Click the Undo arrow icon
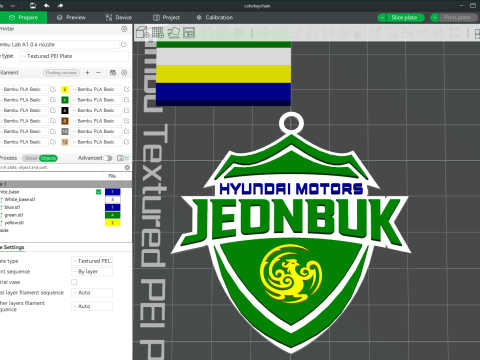Image resolution: width=480 pixels, height=360 pixels. click(47, 6)
